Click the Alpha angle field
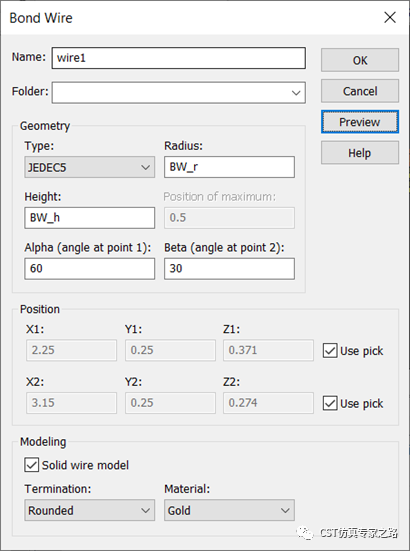 coord(90,269)
